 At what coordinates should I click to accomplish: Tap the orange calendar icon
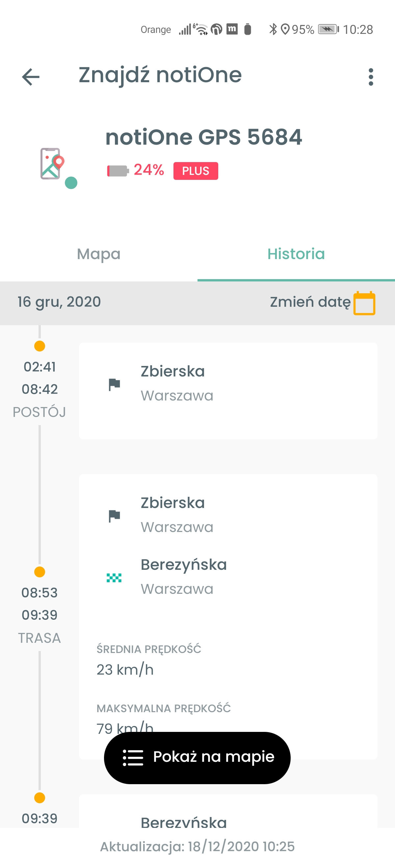pos(364,303)
